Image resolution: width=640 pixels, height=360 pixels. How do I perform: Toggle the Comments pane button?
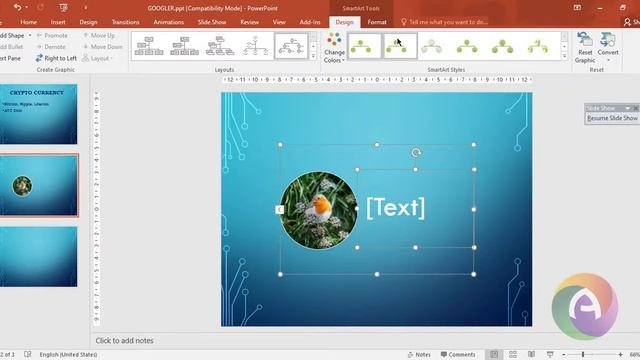click(x=458, y=354)
